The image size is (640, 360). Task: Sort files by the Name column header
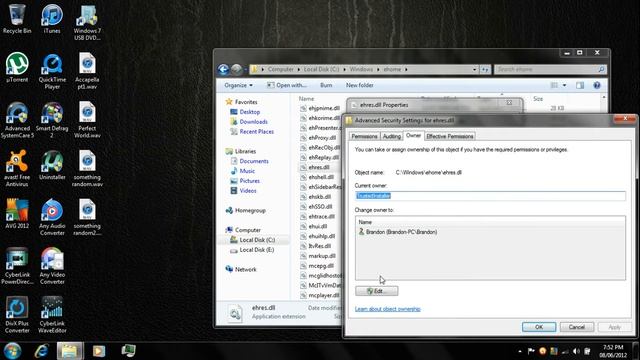click(x=306, y=99)
